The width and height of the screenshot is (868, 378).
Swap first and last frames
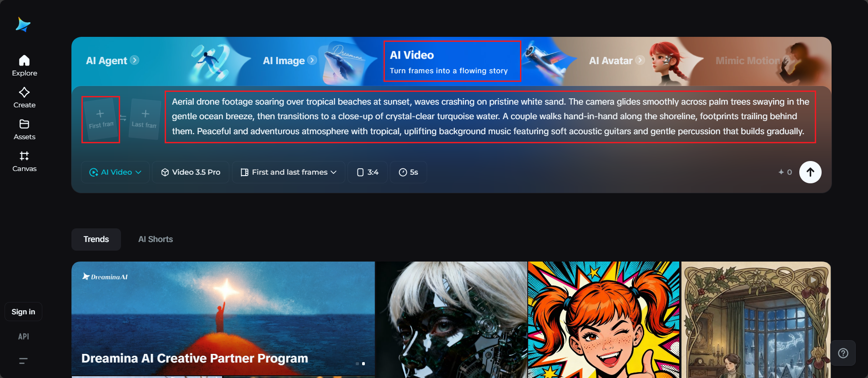pos(123,118)
